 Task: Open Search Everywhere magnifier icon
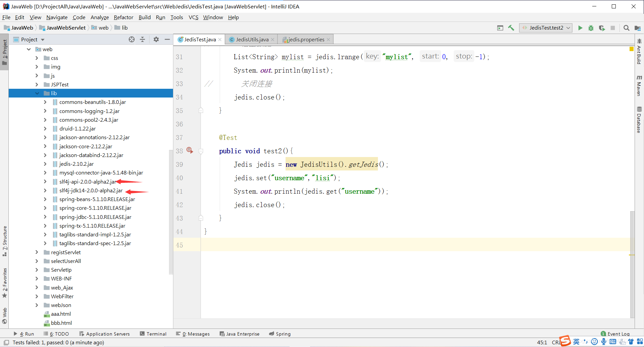coord(626,28)
